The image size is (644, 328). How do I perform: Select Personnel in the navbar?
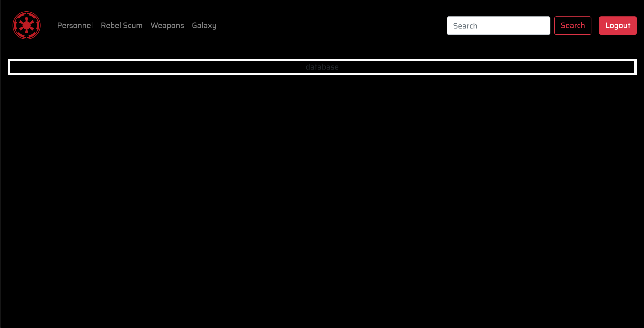(x=75, y=25)
